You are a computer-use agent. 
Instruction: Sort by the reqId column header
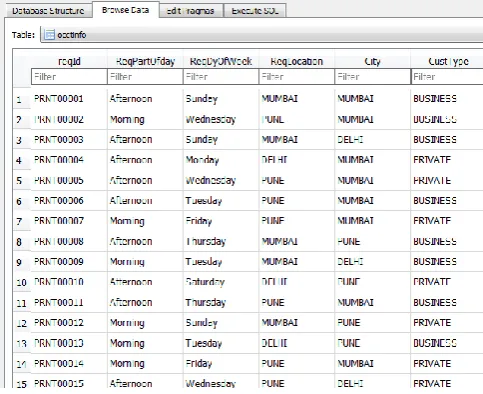click(x=69, y=61)
